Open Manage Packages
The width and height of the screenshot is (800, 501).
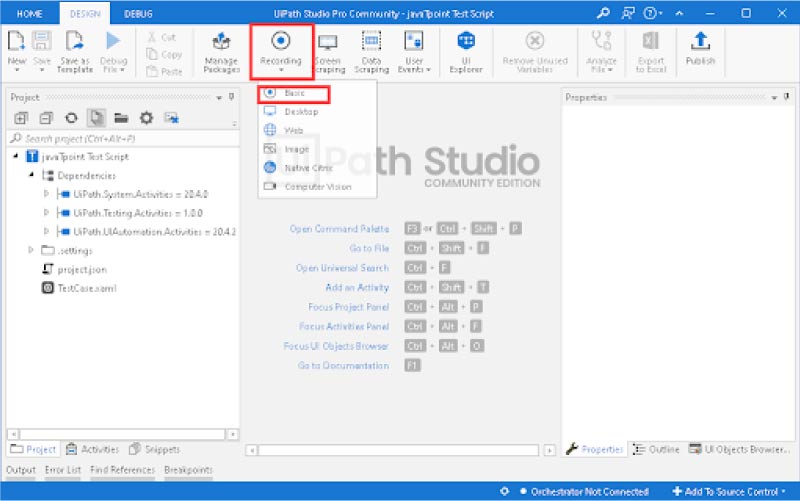pyautogui.click(x=221, y=51)
